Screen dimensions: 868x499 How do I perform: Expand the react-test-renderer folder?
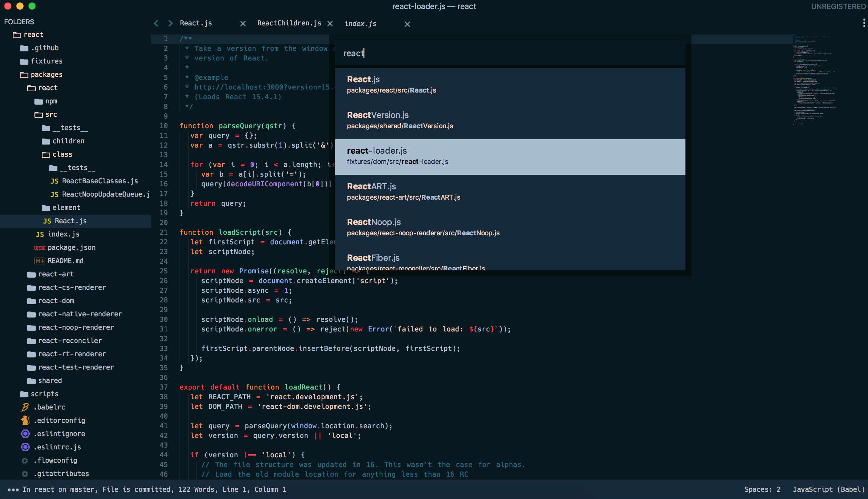tap(31, 367)
